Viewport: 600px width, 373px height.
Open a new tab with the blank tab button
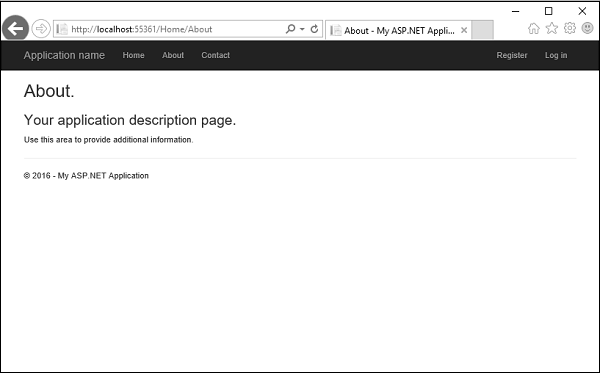click(x=482, y=30)
